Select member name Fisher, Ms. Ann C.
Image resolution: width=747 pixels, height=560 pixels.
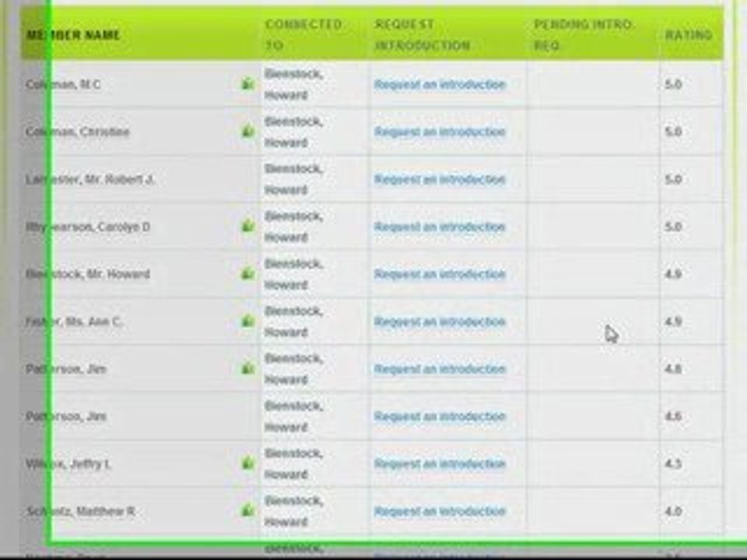pos(74,322)
